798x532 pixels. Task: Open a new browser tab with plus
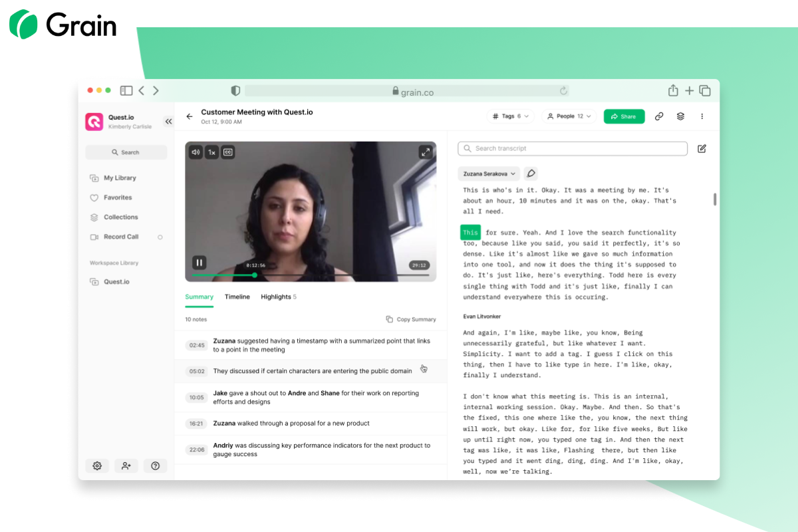click(690, 91)
